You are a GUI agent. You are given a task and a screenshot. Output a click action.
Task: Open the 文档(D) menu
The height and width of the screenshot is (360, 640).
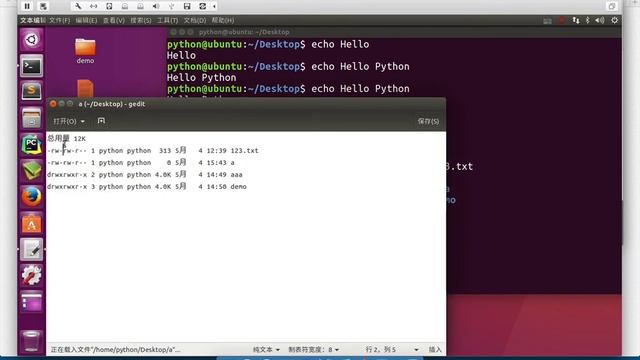pos(195,20)
